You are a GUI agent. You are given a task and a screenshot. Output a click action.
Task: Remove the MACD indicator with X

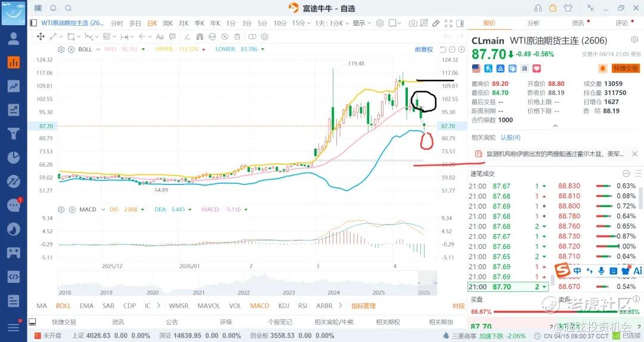[72, 209]
